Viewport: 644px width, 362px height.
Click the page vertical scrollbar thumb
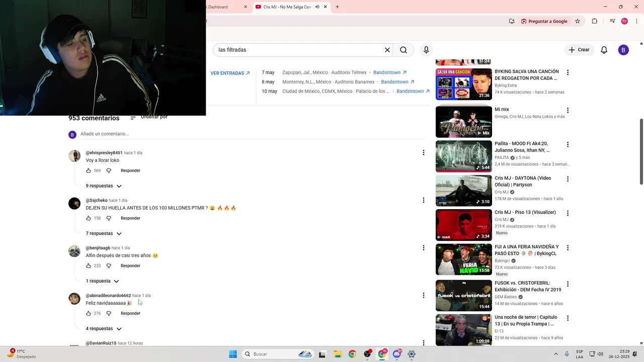(x=641, y=151)
